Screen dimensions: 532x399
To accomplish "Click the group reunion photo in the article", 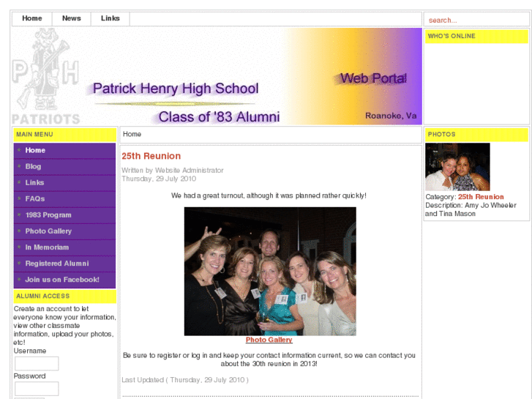I will click(270, 272).
